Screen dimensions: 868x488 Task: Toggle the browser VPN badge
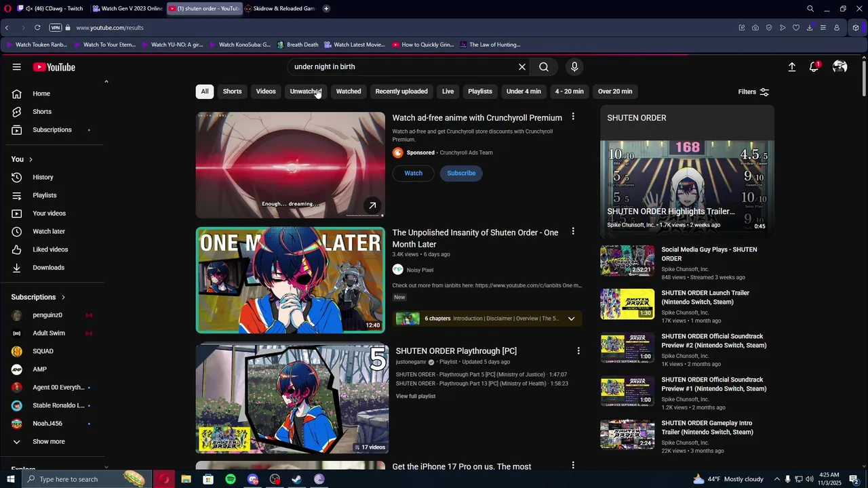pyautogui.click(x=56, y=28)
